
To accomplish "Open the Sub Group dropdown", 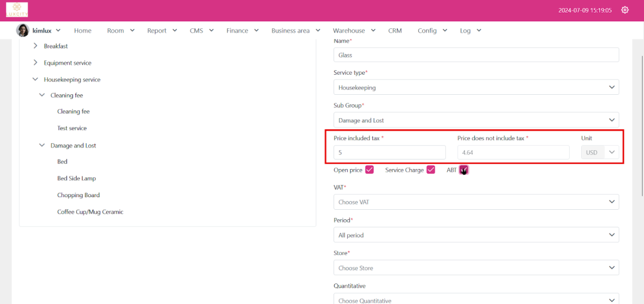I will (x=475, y=120).
